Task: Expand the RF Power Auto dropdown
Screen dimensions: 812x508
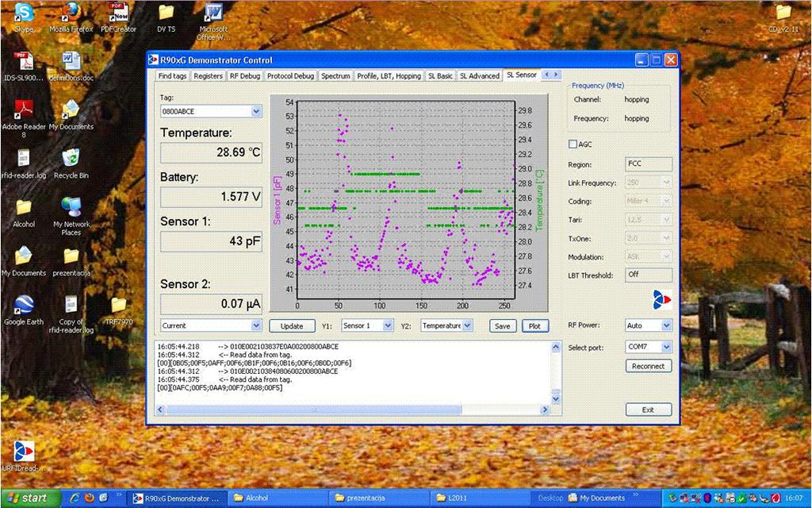Action: point(666,325)
